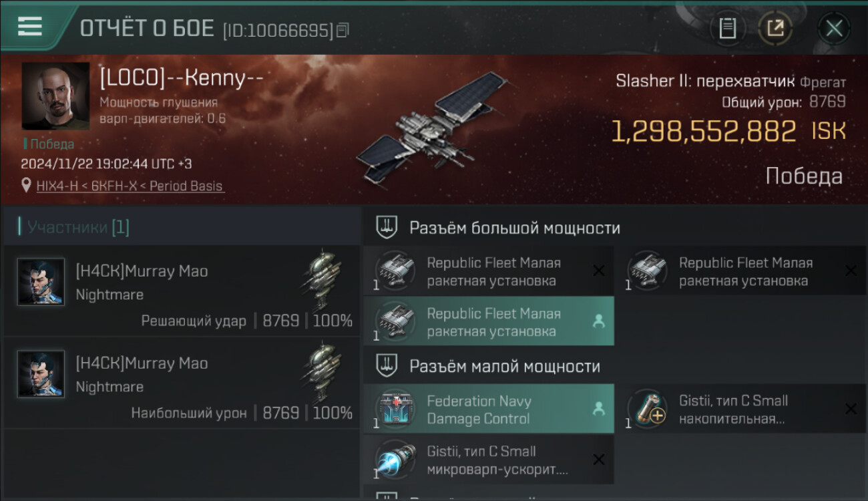Viewport: 868px width, 501px height.
Task: Open the hamburger menu icon
Action: [x=29, y=26]
